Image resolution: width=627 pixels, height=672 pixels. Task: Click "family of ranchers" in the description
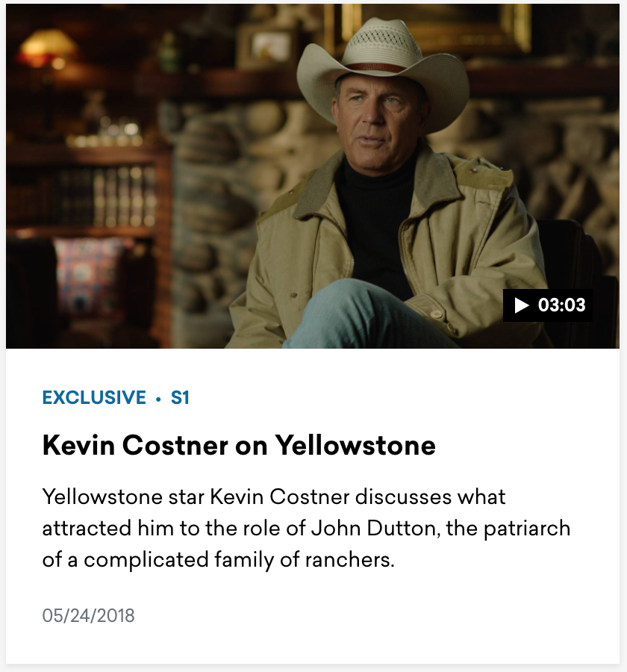coord(302,559)
